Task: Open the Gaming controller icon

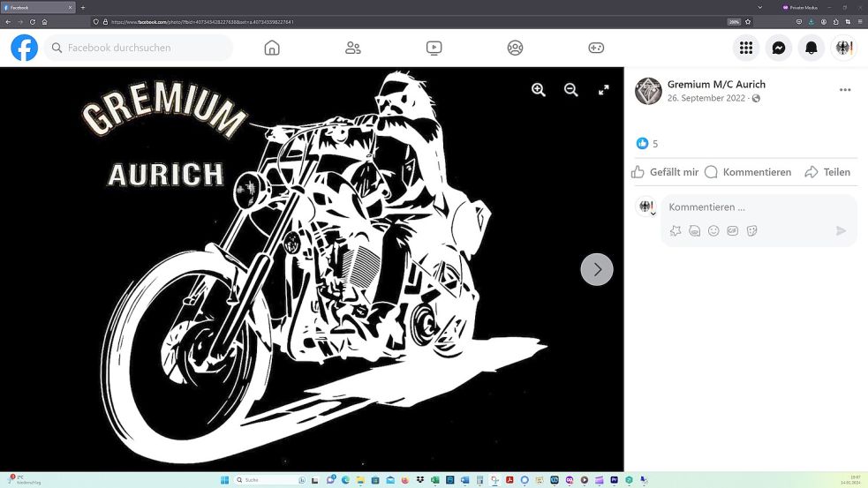Action: click(596, 49)
